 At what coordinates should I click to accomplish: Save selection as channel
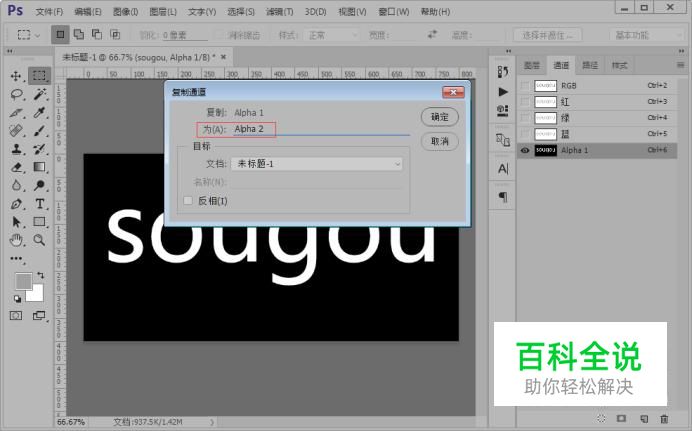tap(621, 418)
